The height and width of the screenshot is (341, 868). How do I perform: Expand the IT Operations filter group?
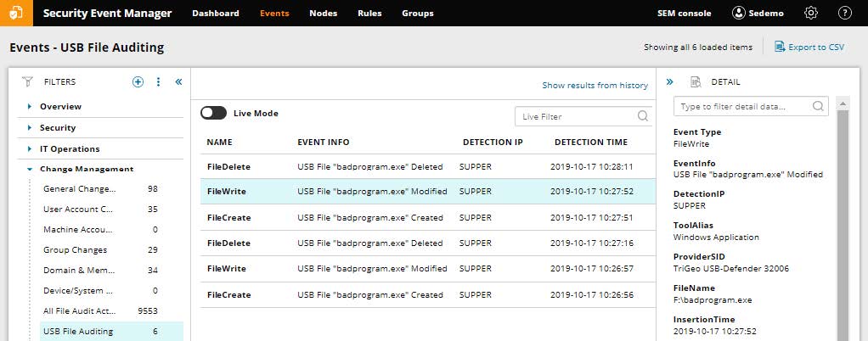[x=30, y=148]
